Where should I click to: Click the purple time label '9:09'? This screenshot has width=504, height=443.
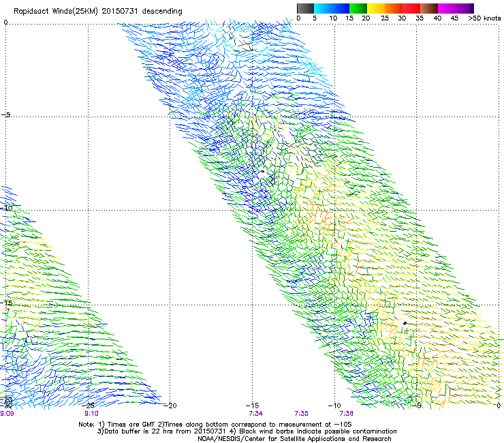click(x=7, y=414)
